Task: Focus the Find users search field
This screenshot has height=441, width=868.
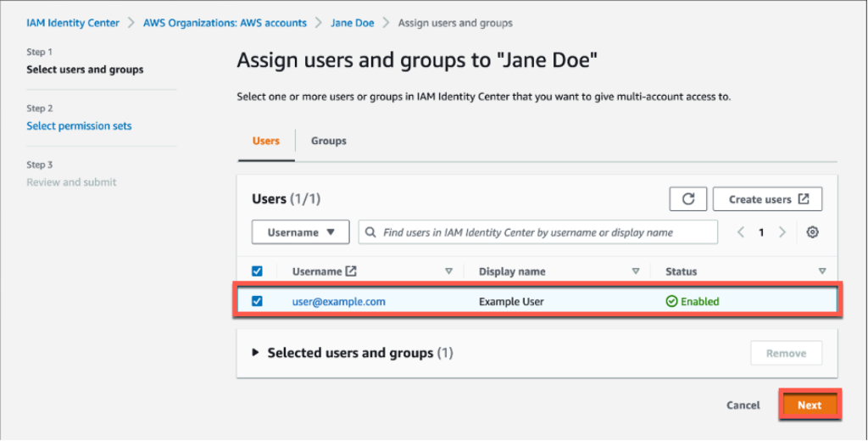Action: (538, 232)
